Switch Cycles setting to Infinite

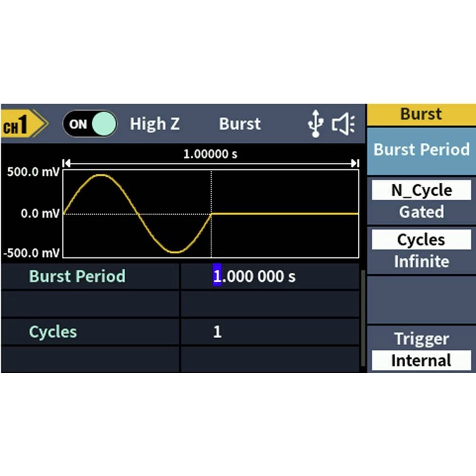(x=421, y=261)
